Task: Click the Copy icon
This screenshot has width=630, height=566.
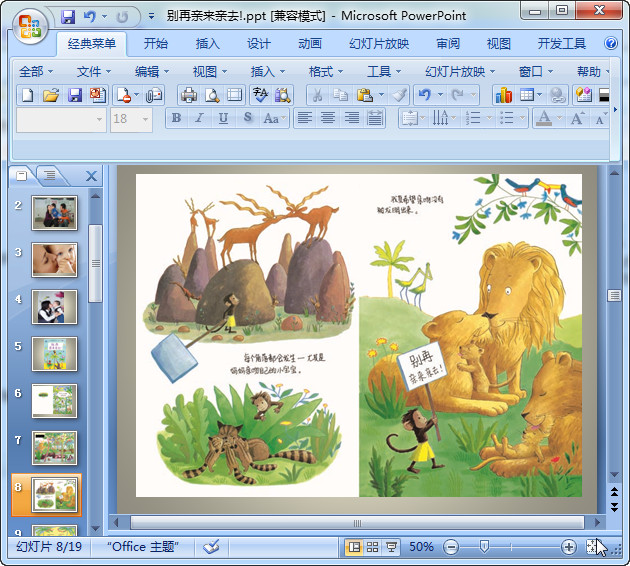Action: 340,95
